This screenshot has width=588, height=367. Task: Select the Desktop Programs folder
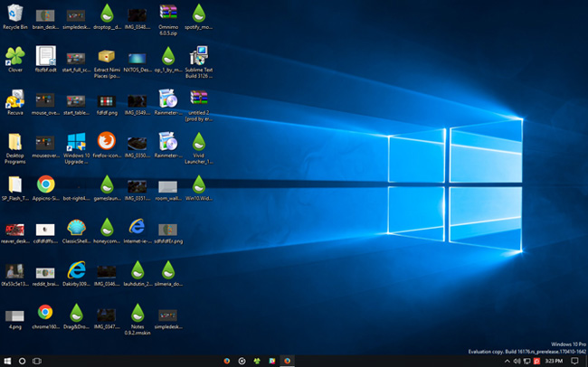pyautogui.click(x=15, y=142)
